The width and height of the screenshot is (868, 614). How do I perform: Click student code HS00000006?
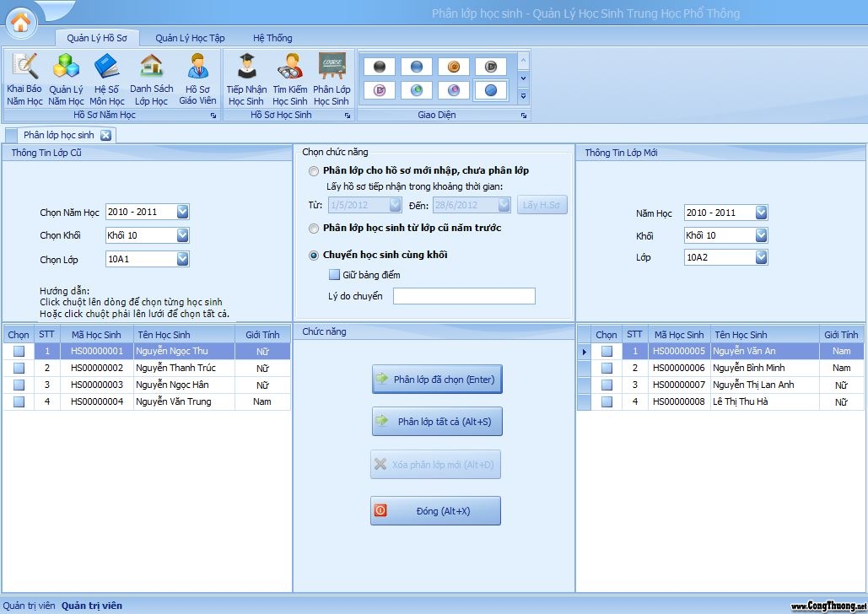pyautogui.click(x=679, y=369)
